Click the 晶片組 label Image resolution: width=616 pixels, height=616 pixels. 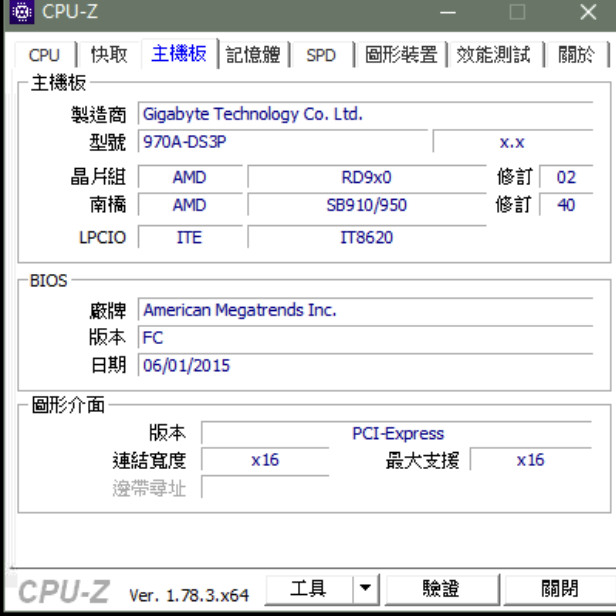click(x=98, y=176)
